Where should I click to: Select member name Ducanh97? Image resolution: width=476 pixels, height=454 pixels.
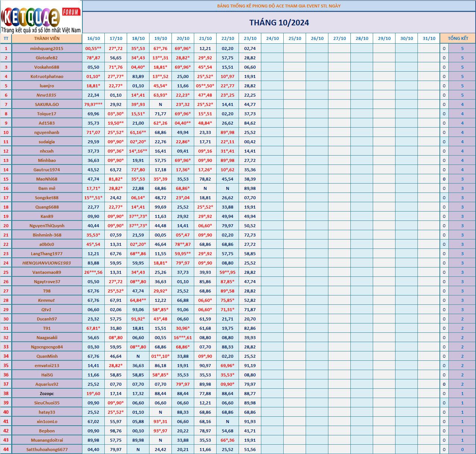(47, 319)
